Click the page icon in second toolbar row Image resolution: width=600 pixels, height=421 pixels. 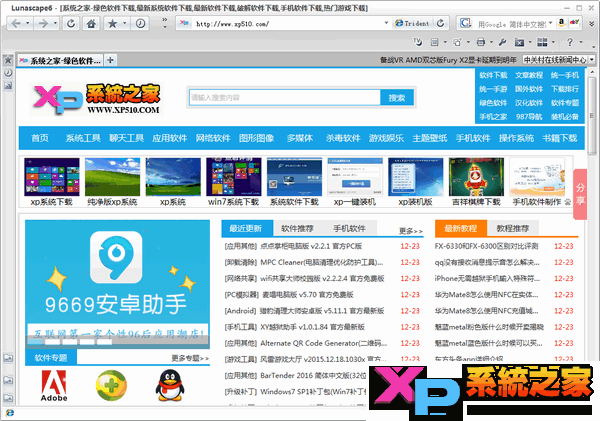(x=434, y=42)
